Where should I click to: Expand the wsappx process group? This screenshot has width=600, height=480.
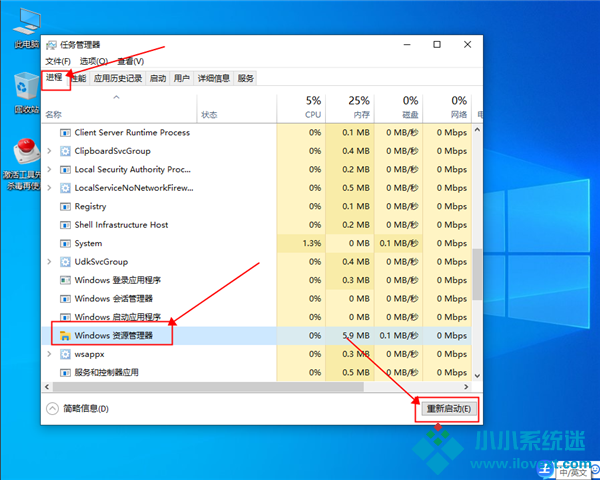(48, 354)
